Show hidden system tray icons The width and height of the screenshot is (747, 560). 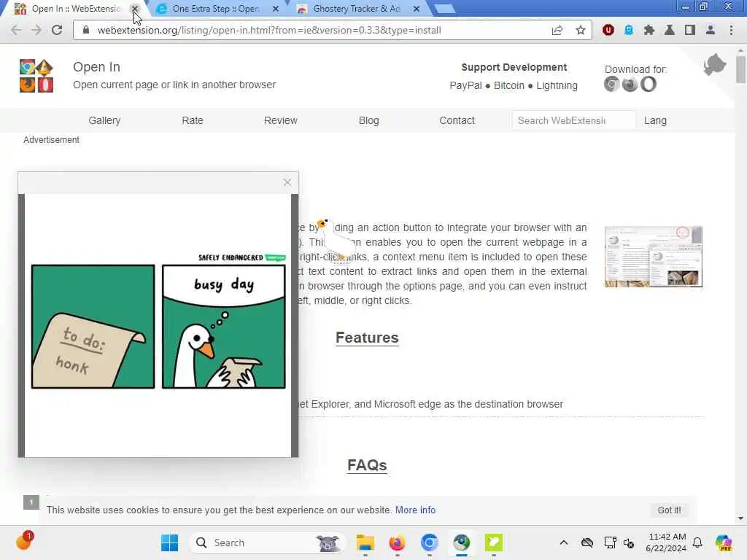tap(564, 542)
